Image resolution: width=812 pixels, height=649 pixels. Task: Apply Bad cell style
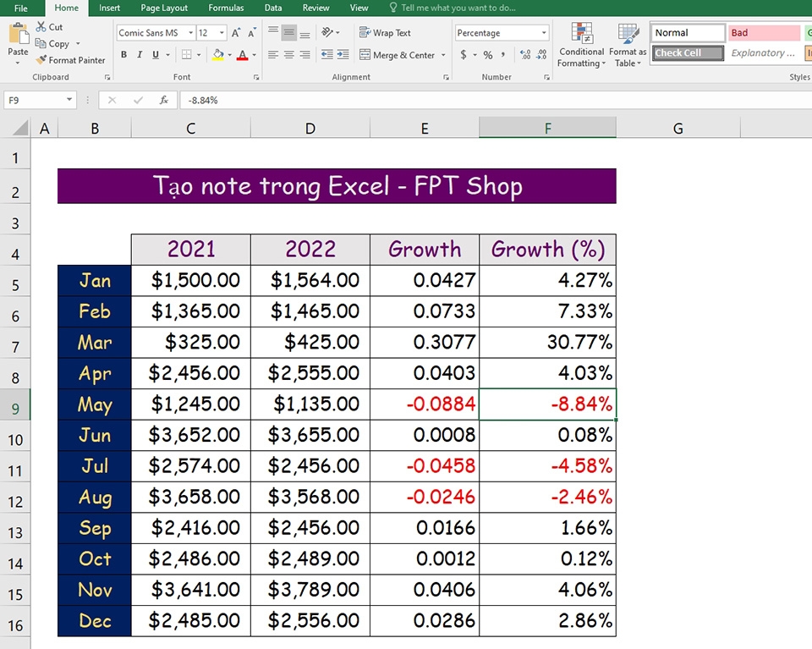pos(764,33)
